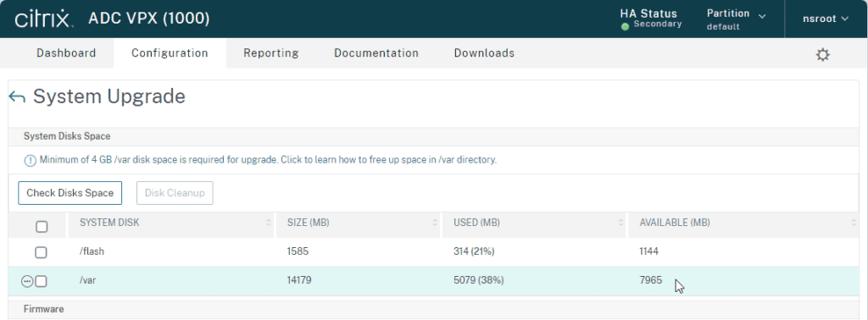Click the back arrow beside System Upgrade
This screenshot has height=320, width=868.
click(17, 97)
